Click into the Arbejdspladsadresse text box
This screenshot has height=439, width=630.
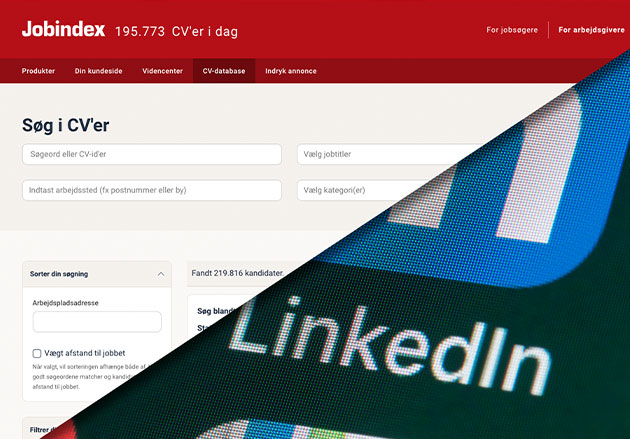(x=97, y=322)
